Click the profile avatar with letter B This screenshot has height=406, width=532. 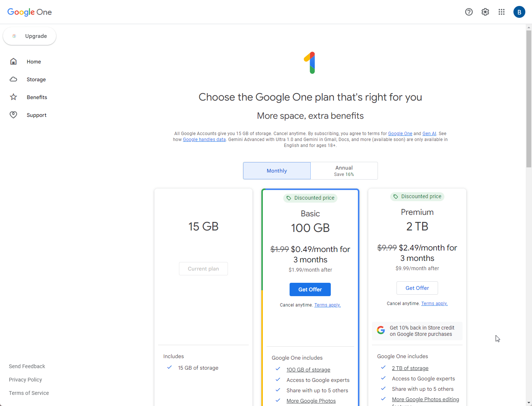pyautogui.click(x=519, y=12)
